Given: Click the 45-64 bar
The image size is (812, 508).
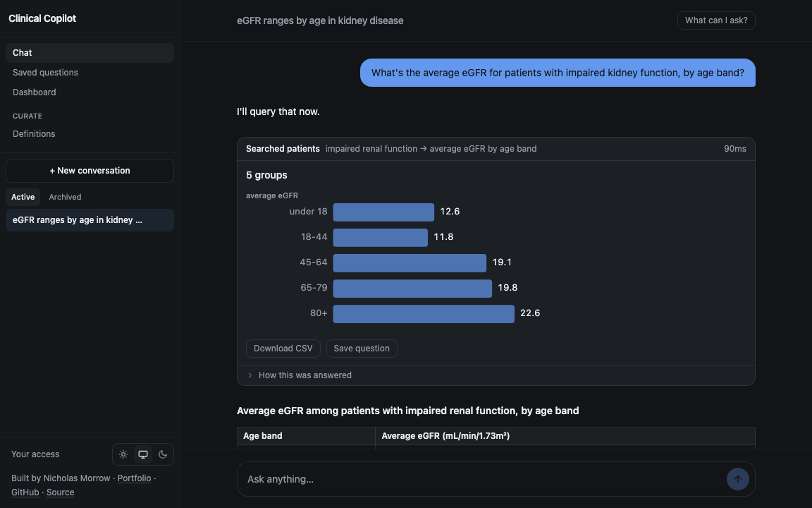Looking at the screenshot, I should click(x=410, y=262).
